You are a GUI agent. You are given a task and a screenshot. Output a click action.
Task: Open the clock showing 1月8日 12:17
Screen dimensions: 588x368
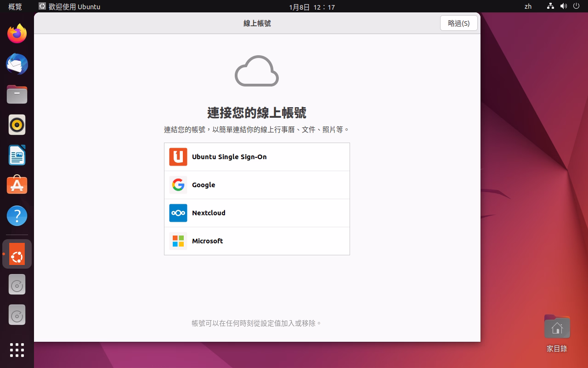click(x=312, y=7)
